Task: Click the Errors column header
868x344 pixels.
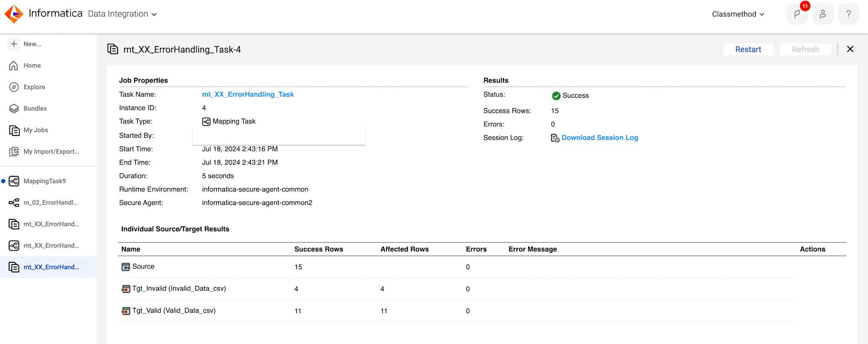Action: coord(476,249)
